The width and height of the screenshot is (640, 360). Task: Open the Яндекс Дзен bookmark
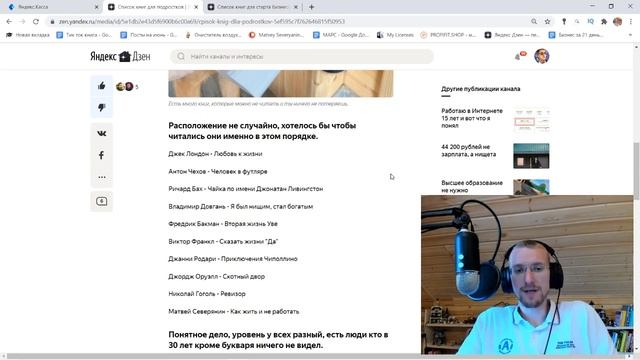[x=513, y=35]
